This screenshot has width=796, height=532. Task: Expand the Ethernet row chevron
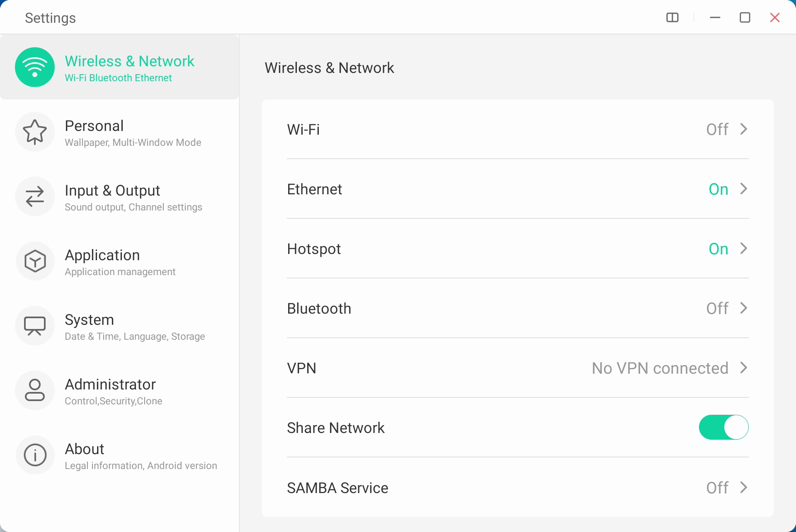pos(744,189)
